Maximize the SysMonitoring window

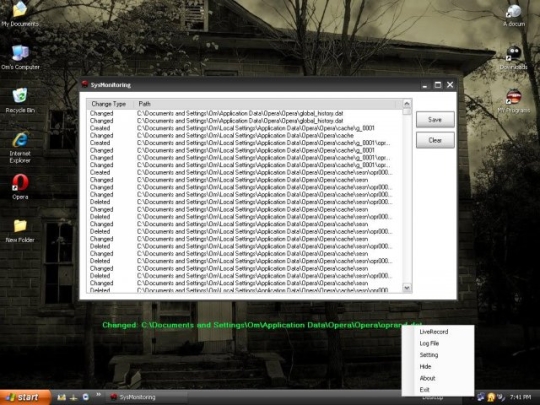click(x=438, y=85)
